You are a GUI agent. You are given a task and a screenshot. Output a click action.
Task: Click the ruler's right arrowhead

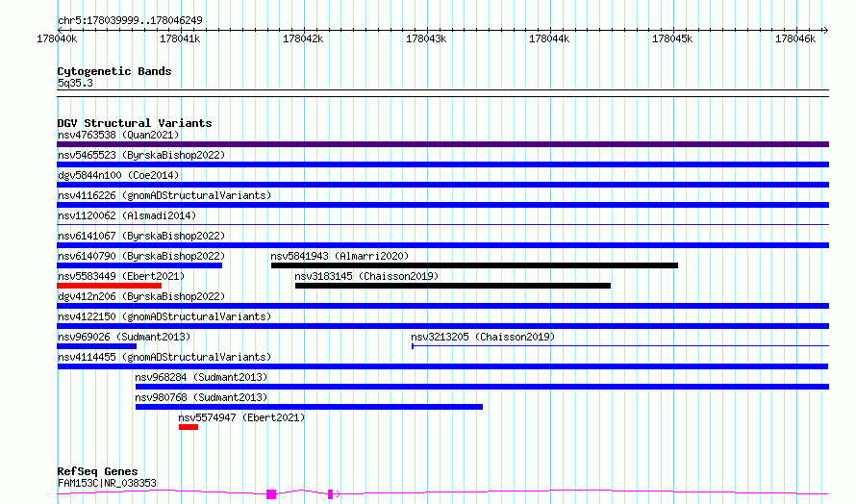[826, 30]
